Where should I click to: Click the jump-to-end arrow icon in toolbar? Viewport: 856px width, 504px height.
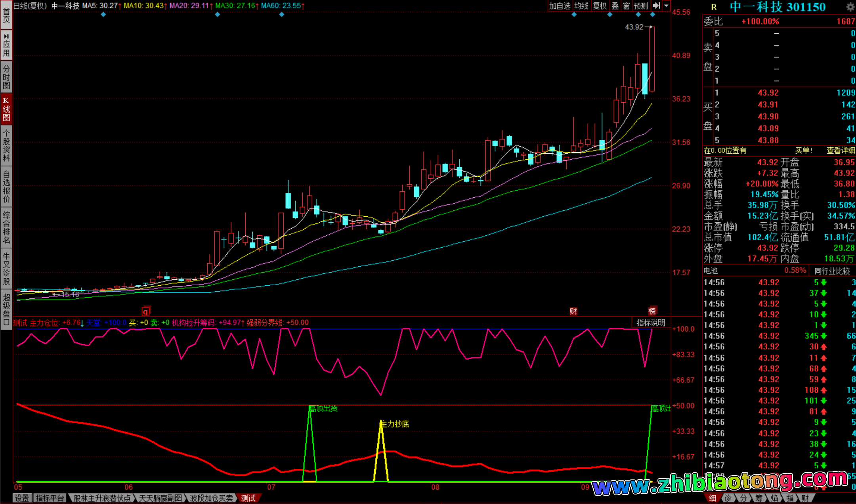[x=656, y=6]
